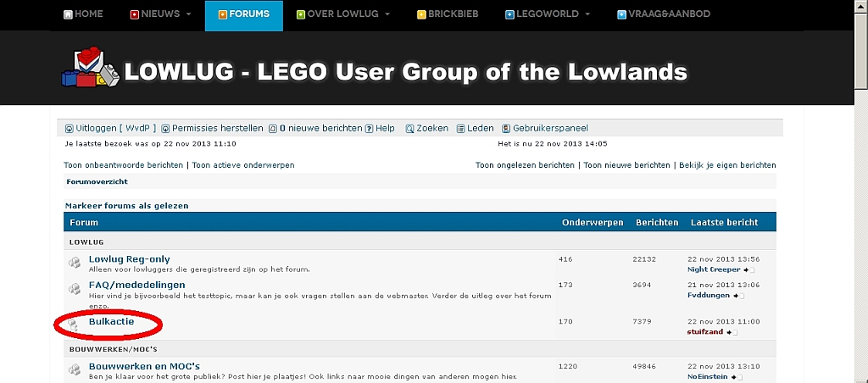Select the FORUMS tab
The height and width of the screenshot is (383, 868).
point(244,15)
